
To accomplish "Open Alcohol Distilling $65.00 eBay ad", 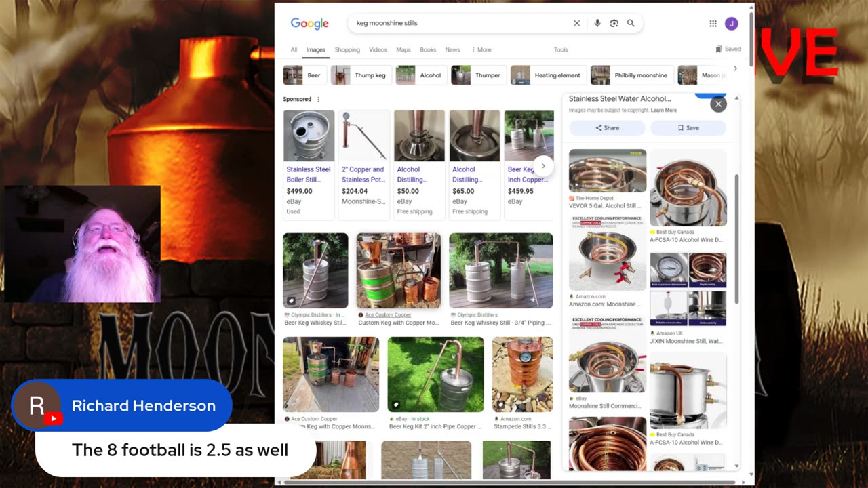I will pyautogui.click(x=475, y=165).
